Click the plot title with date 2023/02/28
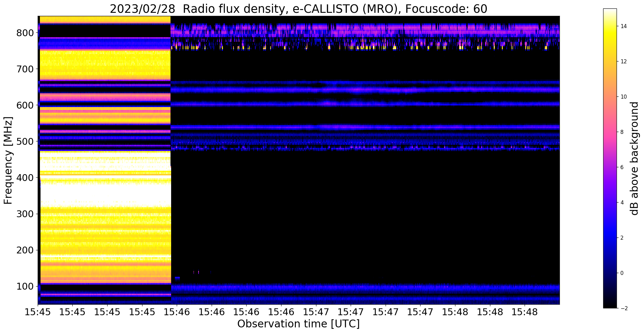Screen dimensions: 644x333 pos(298,9)
